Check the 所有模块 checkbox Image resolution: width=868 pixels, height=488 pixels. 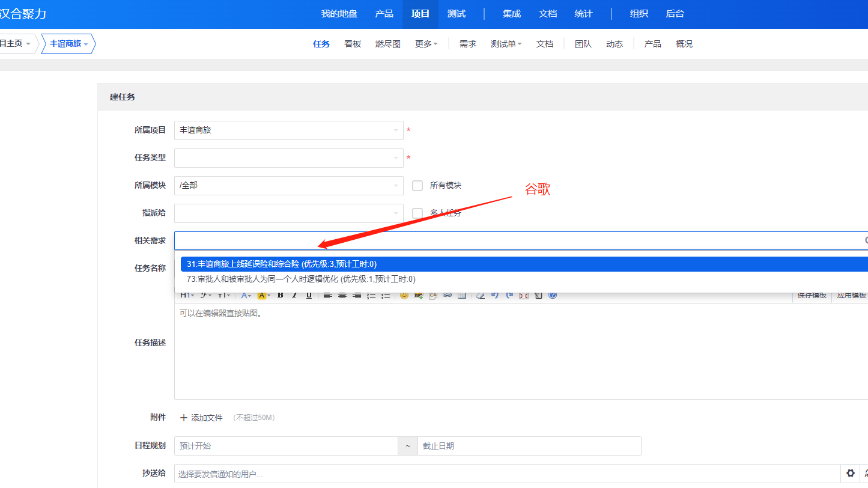(x=417, y=186)
